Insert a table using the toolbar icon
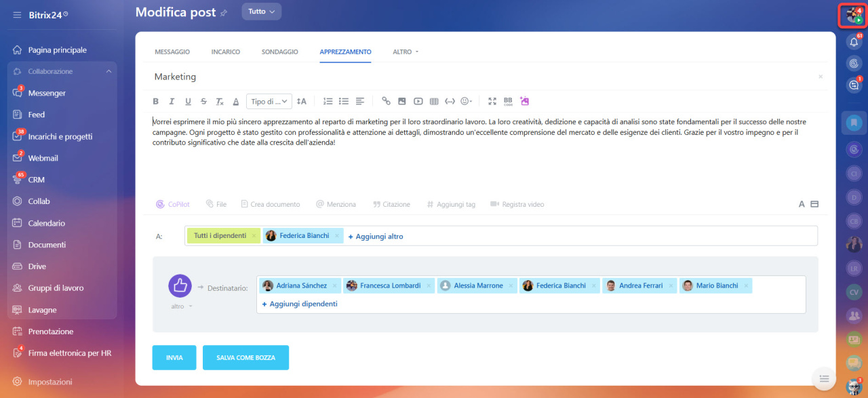 pyautogui.click(x=434, y=102)
